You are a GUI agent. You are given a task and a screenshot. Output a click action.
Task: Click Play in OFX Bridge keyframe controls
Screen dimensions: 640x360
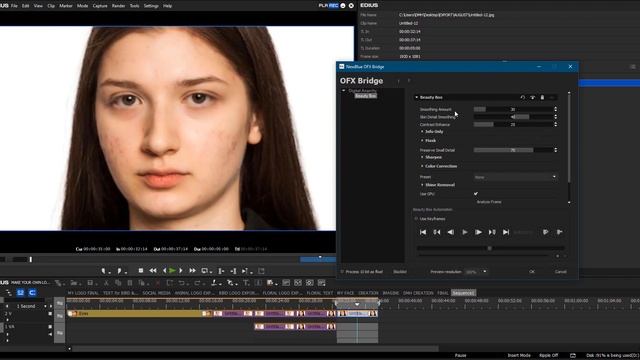[464, 232]
